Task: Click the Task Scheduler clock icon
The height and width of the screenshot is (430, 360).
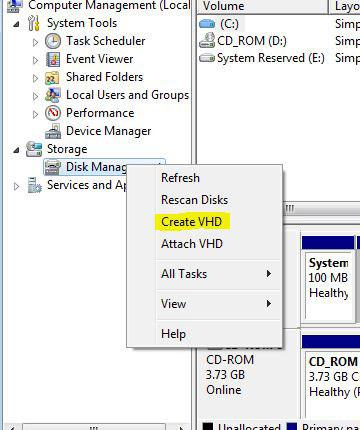Action: [53, 41]
